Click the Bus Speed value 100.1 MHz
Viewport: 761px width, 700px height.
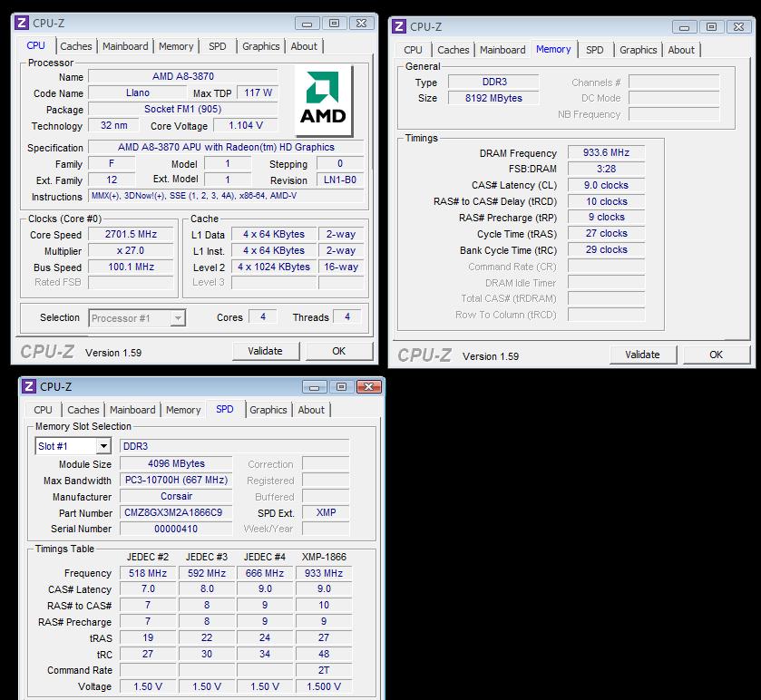[131, 267]
